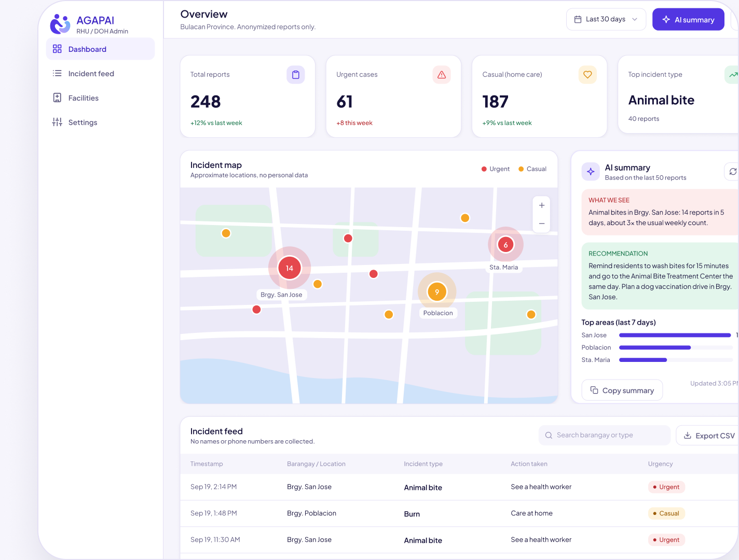
Task: Click the Action taken column header
Action: [529, 464]
